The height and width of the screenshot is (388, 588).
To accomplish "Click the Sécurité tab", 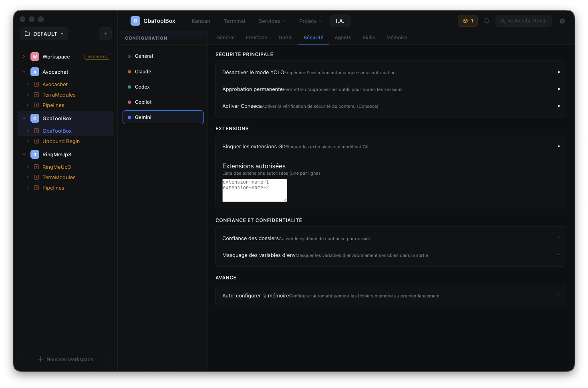I will [314, 38].
